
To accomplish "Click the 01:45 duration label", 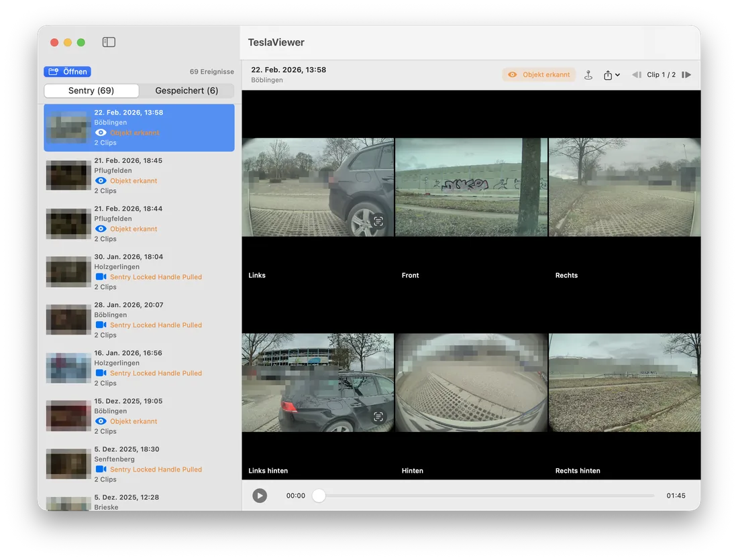I will click(676, 496).
